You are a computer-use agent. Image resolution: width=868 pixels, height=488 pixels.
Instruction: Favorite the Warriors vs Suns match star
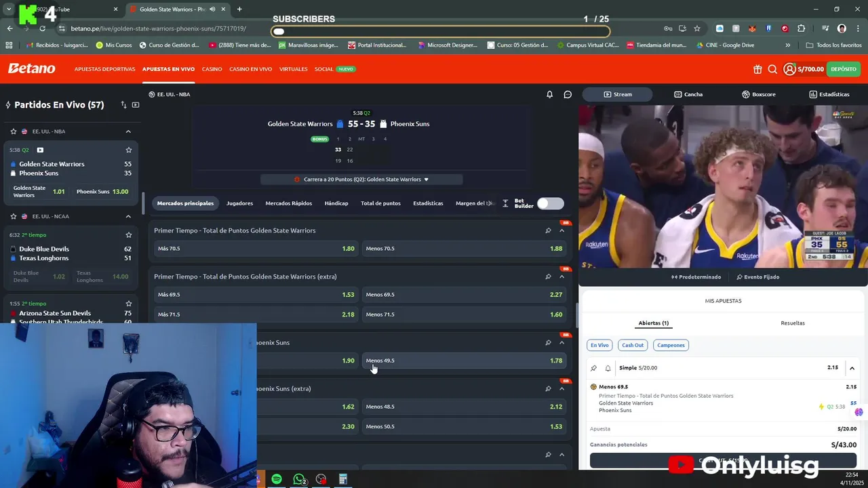(x=128, y=150)
